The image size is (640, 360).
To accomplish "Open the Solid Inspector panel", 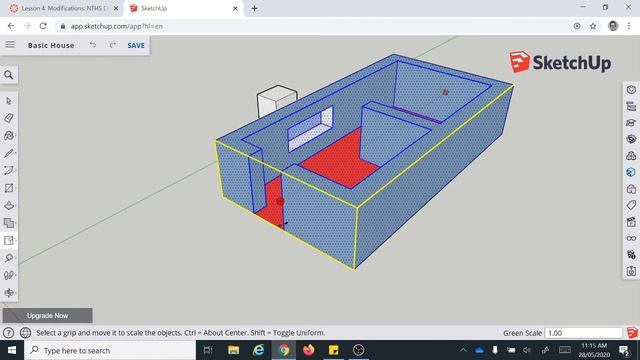I will point(631,255).
